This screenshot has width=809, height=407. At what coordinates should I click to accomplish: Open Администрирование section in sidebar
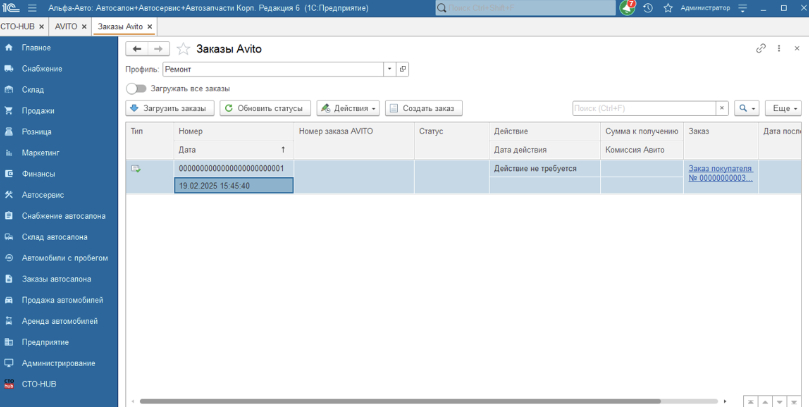[x=59, y=363]
